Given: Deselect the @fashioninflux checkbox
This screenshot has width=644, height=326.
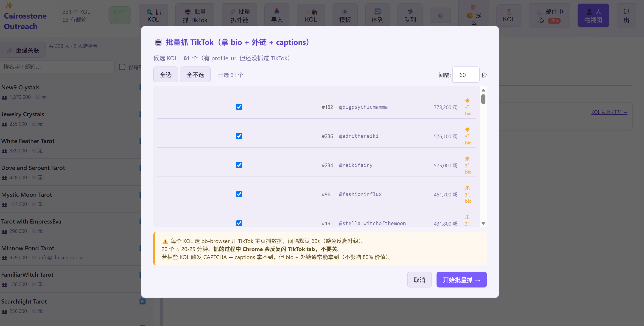Looking at the screenshot, I should point(239,194).
